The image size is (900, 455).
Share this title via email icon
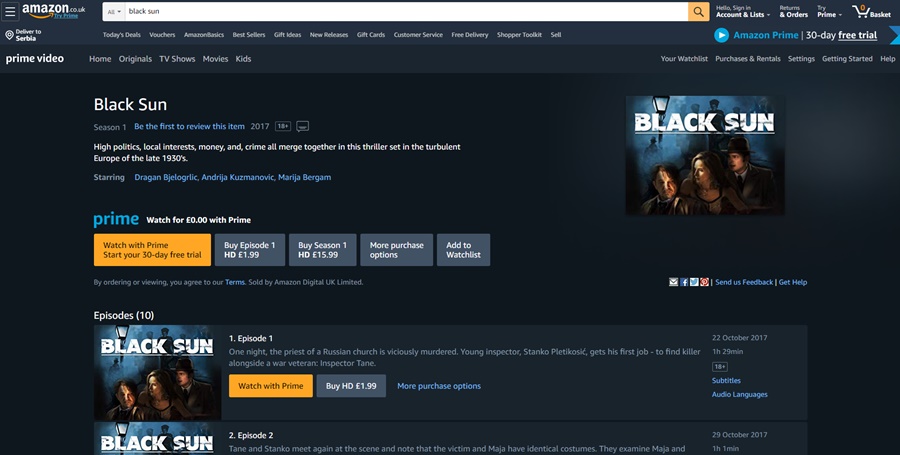point(674,282)
